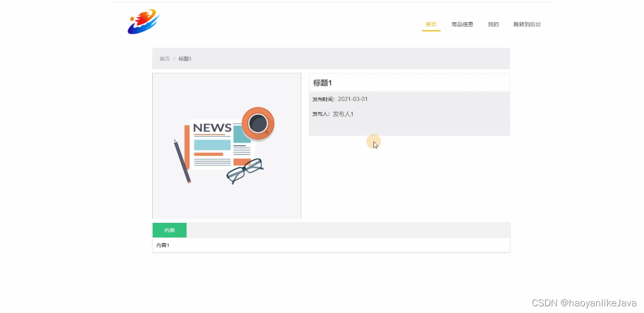Select the green 内容 tab
644x313 pixels.
click(x=170, y=231)
